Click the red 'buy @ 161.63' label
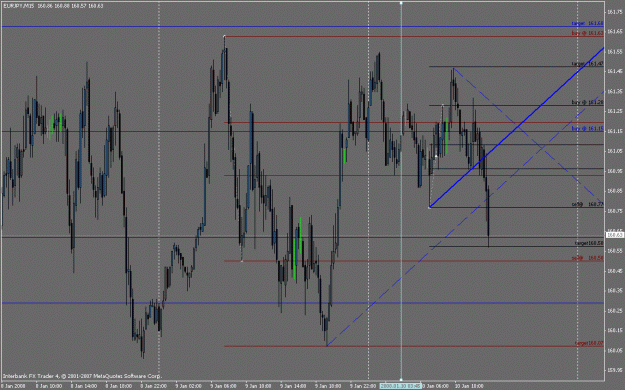Screen dimensions: 625x390 (587, 33)
